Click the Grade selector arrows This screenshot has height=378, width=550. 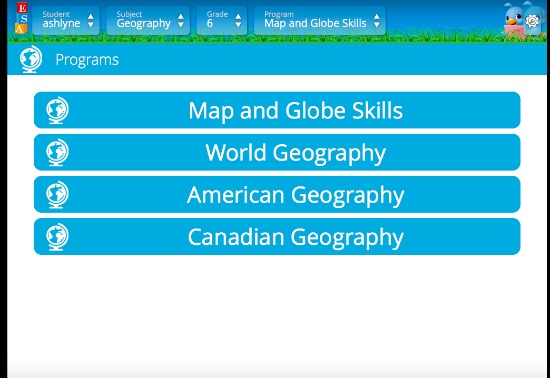[238, 21]
